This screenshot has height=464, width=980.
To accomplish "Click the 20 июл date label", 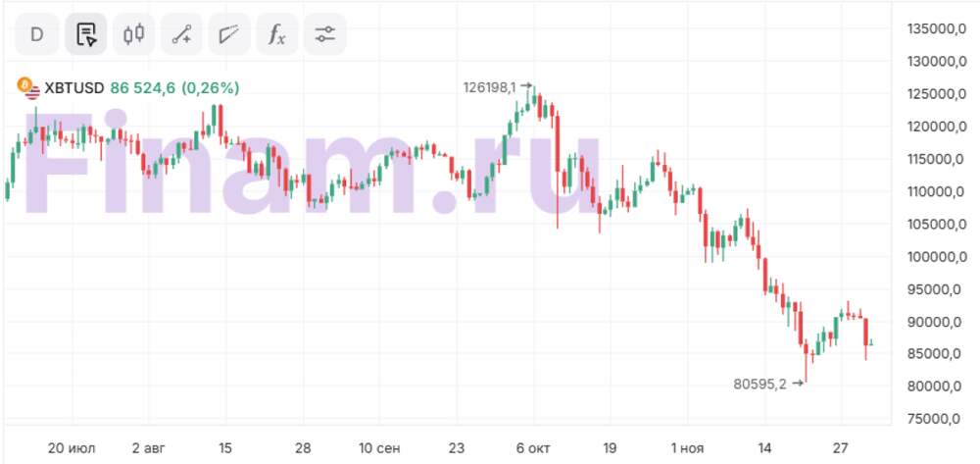I will pos(73,448).
